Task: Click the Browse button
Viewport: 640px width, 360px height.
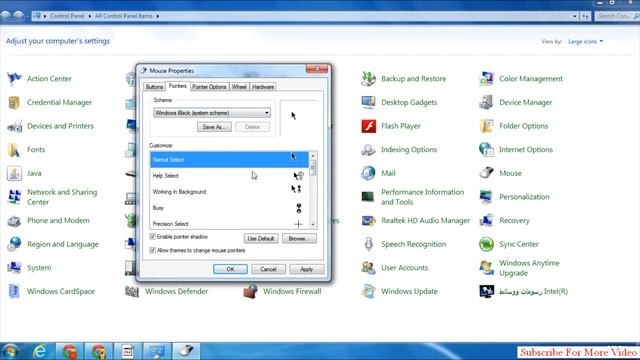Action: [x=299, y=238]
